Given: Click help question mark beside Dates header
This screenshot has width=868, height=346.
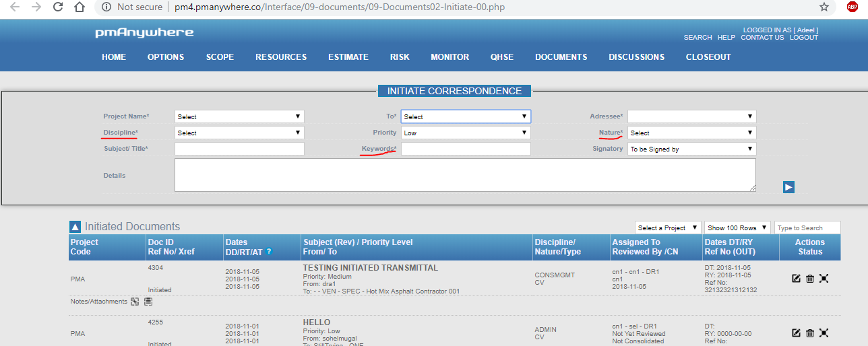Looking at the screenshot, I should pos(269,252).
